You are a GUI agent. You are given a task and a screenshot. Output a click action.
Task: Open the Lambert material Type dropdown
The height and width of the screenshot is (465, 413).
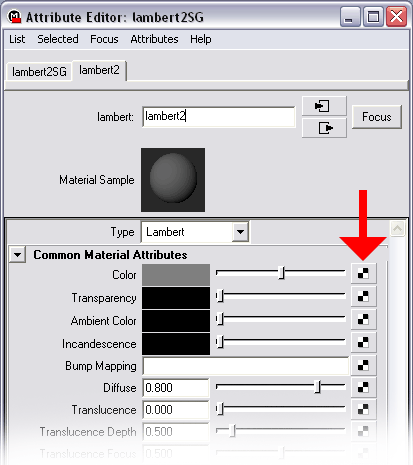(x=241, y=232)
